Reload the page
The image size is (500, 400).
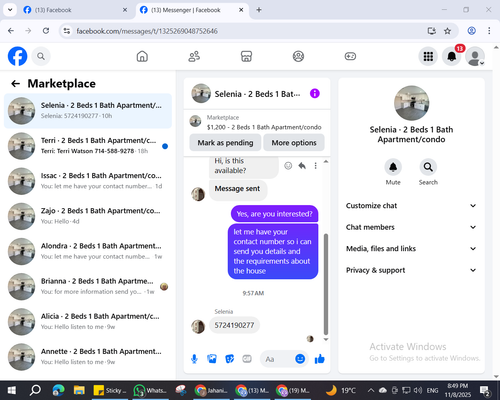46,31
